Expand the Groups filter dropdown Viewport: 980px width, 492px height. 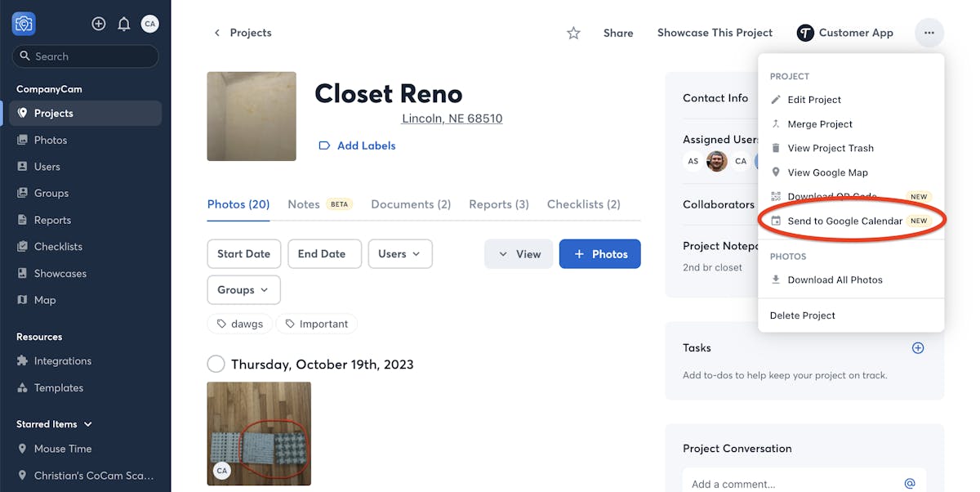(243, 290)
